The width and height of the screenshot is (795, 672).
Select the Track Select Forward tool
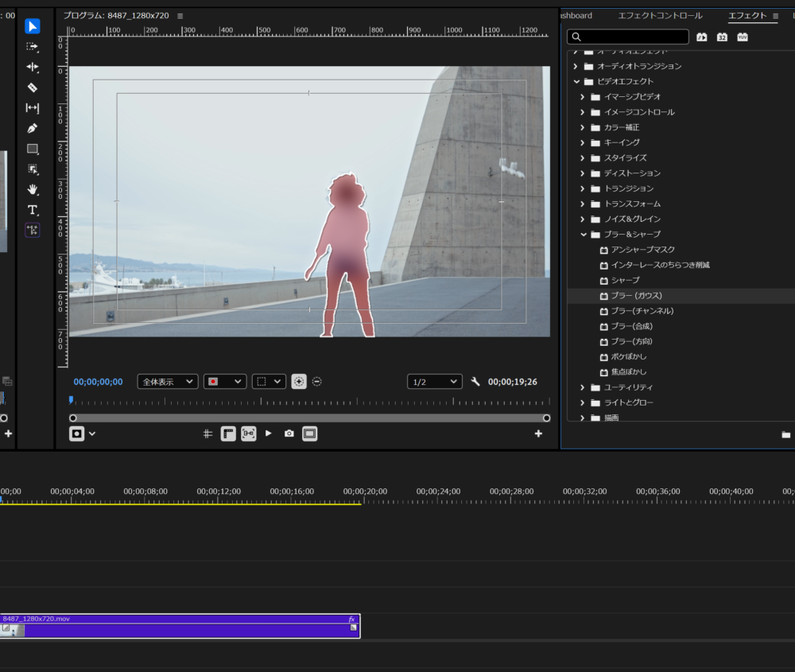[x=33, y=47]
